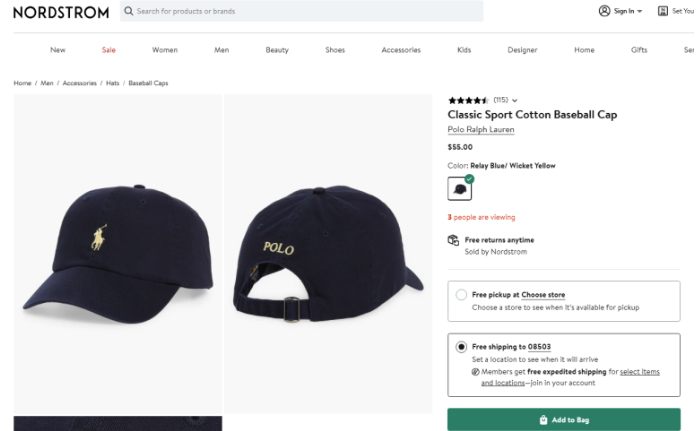Open the Sale menu
This screenshot has width=699, height=431.
[108, 50]
